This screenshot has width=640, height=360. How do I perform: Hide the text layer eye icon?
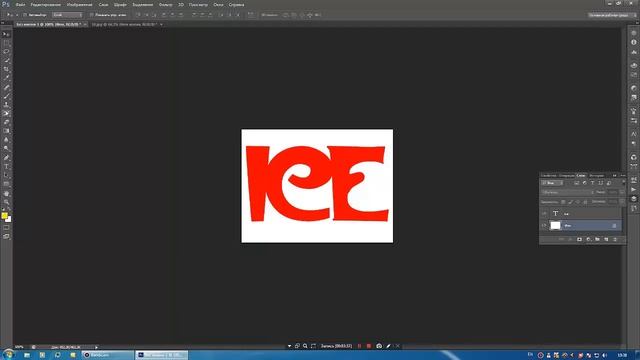[x=544, y=213]
